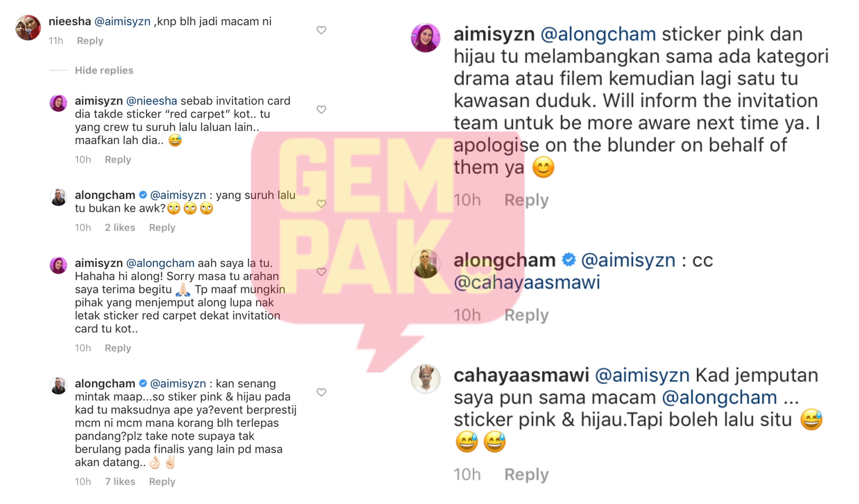Viewport: 859px width, 504px height.
Task: Open nieesha's profile picture
Action: (28, 28)
